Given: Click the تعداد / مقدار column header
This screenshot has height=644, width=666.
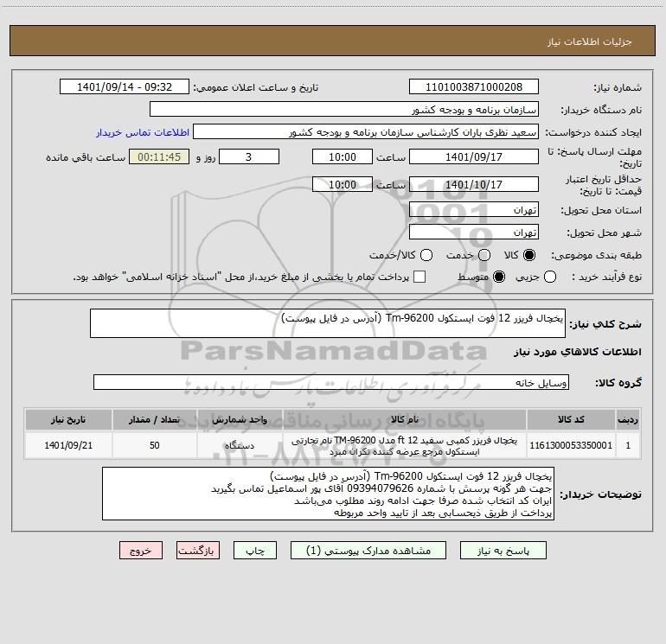Looking at the screenshot, I should point(155,419).
